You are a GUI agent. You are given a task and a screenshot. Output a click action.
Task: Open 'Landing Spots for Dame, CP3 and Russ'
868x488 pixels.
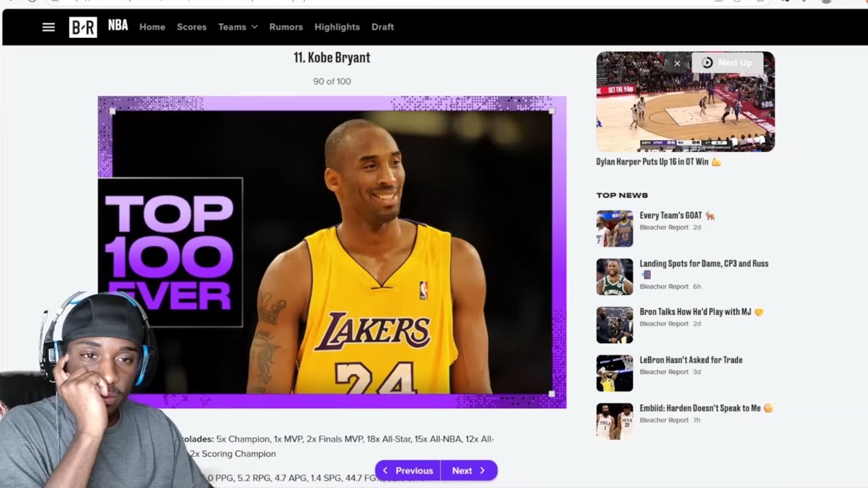704,268
